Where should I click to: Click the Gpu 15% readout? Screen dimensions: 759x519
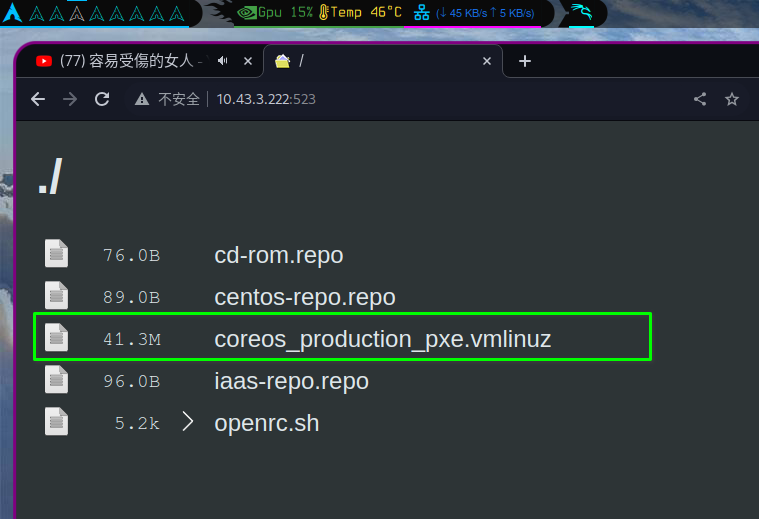[x=286, y=12]
